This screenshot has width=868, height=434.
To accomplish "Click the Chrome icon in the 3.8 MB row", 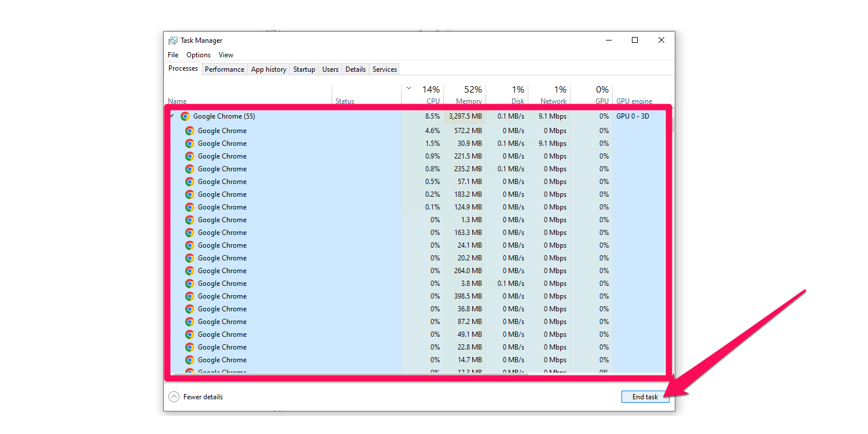I will [x=190, y=284].
